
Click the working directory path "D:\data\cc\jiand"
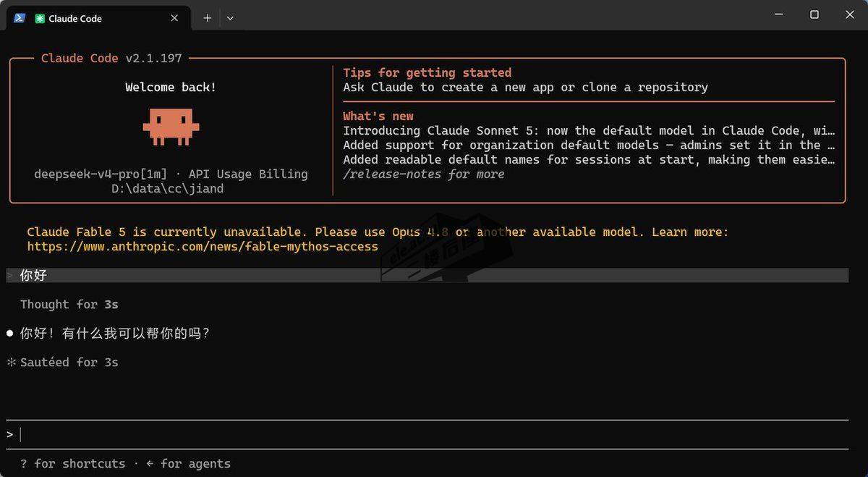167,188
